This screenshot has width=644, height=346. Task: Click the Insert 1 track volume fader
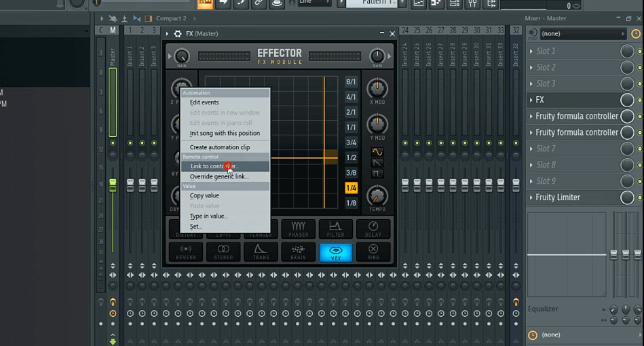click(130, 185)
